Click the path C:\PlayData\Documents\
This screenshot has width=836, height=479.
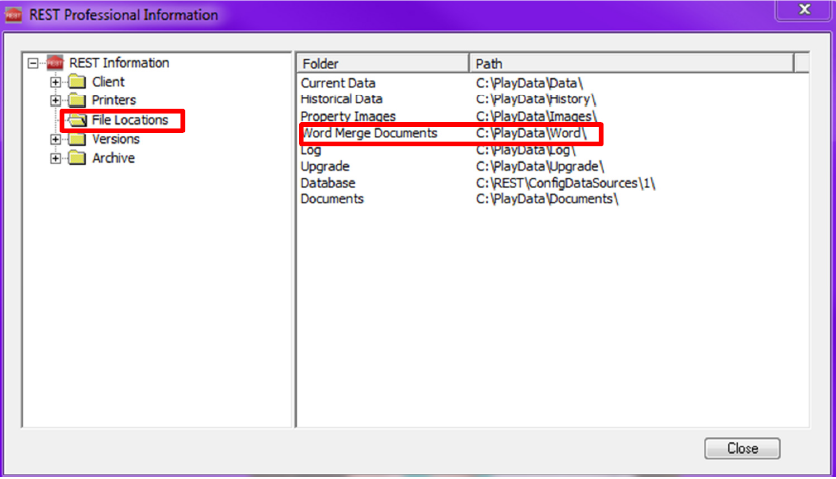point(547,199)
